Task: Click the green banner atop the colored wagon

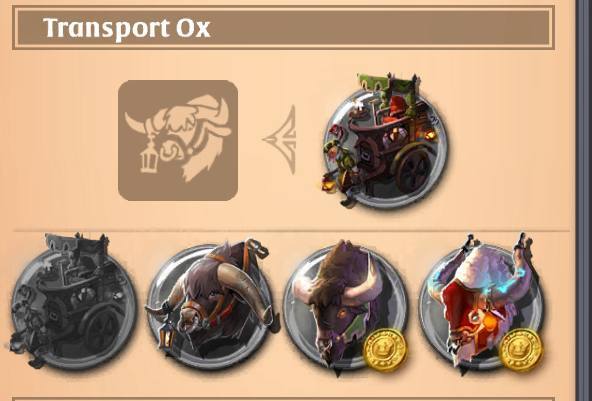Action: [x=385, y=82]
